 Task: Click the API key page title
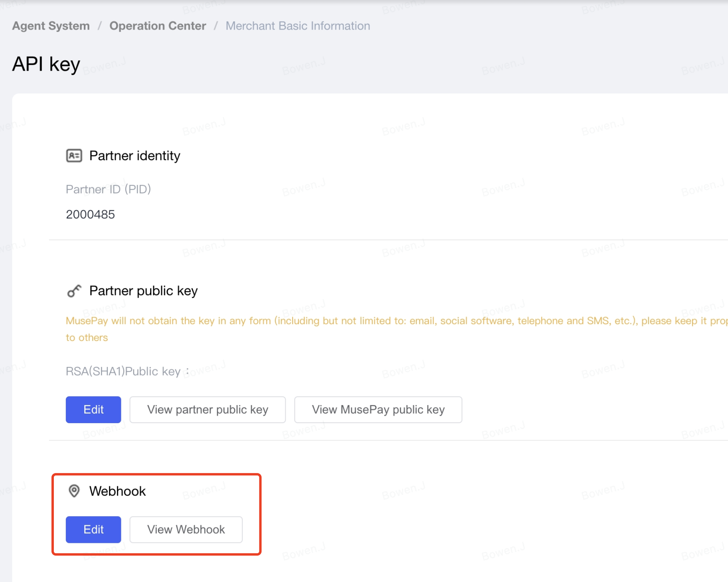pyautogui.click(x=46, y=64)
